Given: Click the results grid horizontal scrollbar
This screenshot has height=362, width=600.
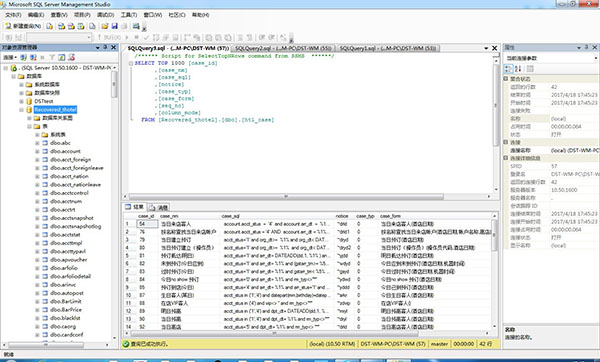Looking at the screenshot, I should click(x=274, y=333).
